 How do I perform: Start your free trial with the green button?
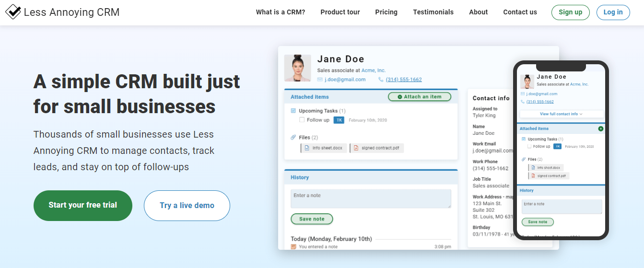(x=83, y=205)
